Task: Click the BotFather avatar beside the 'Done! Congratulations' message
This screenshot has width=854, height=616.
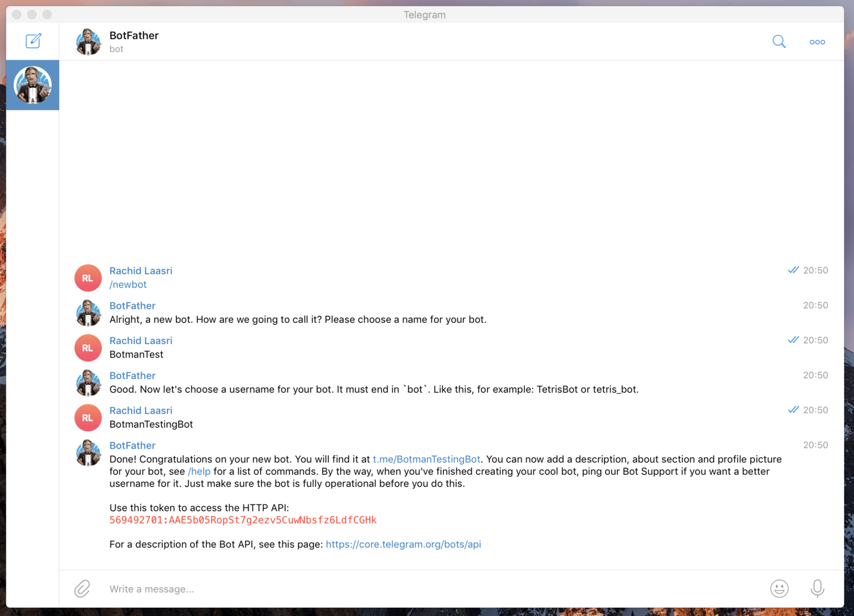Action: [x=88, y=452]
